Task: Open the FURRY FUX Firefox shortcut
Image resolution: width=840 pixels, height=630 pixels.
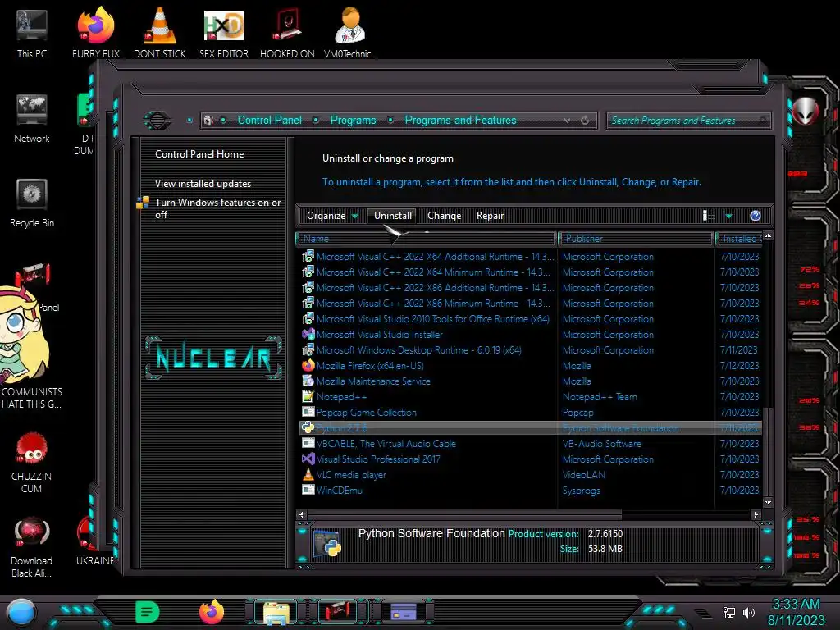Action: (x=95, y=33)
